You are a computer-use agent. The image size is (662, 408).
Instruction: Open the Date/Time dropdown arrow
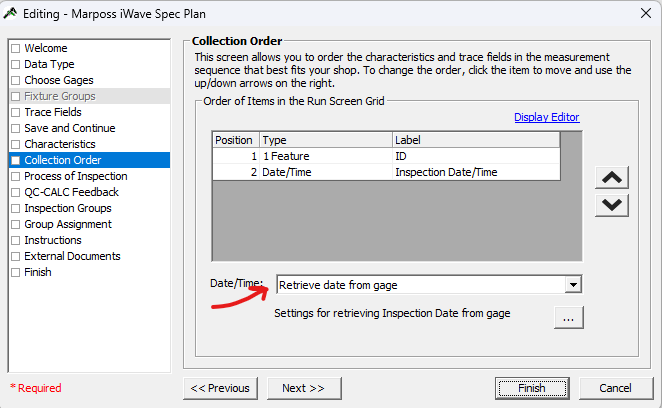pos(573,285)
